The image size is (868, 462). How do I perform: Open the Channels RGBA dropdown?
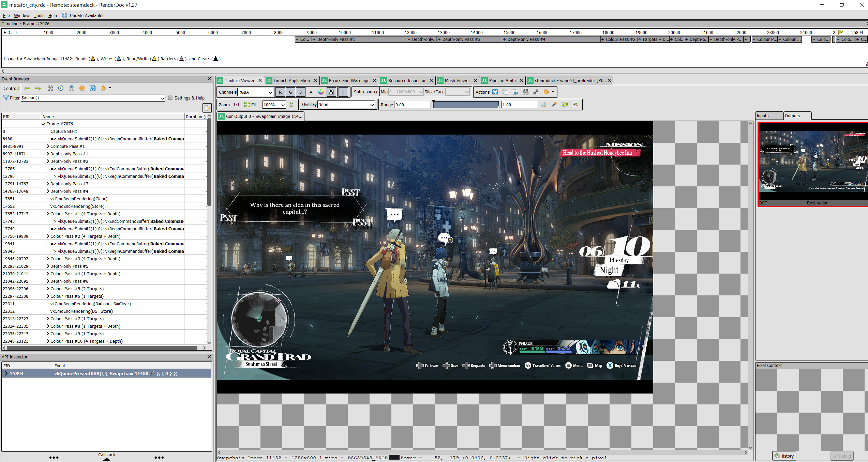255,92
